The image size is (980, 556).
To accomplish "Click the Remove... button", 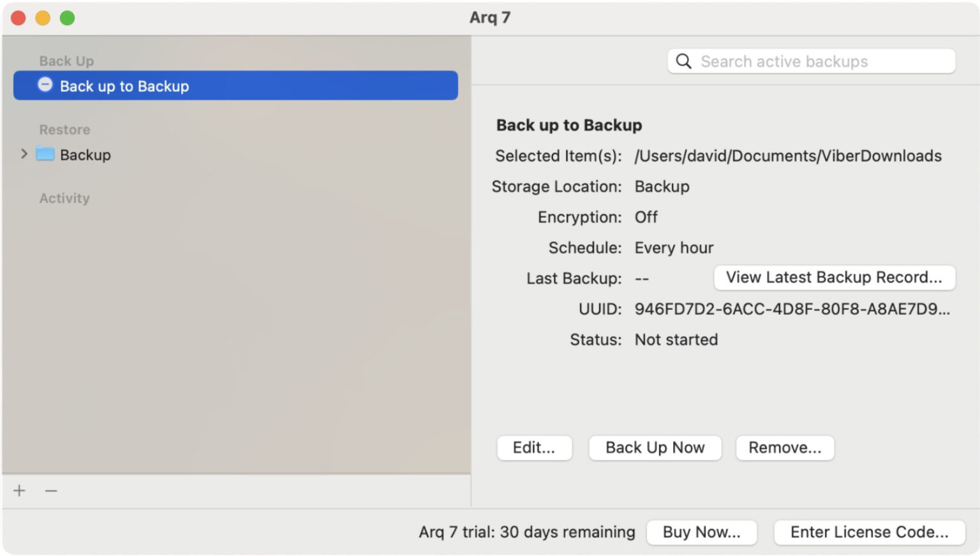I will click(784, 448).
